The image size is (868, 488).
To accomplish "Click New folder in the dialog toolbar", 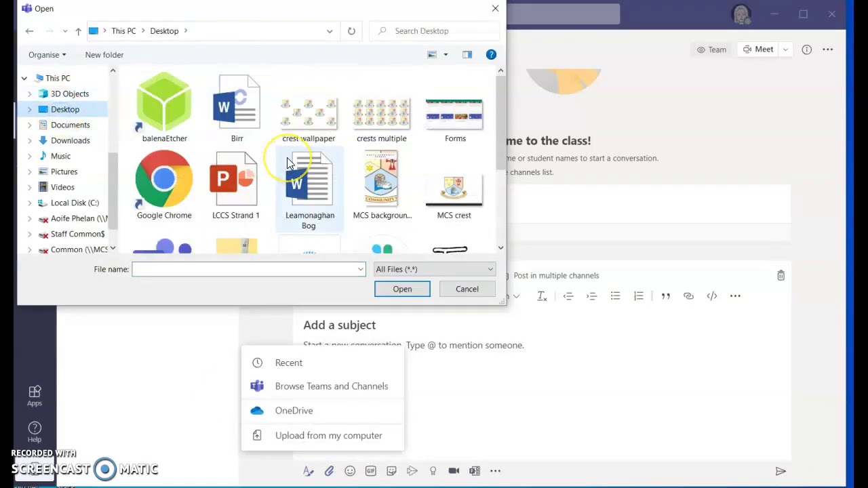I will (104, 55).
